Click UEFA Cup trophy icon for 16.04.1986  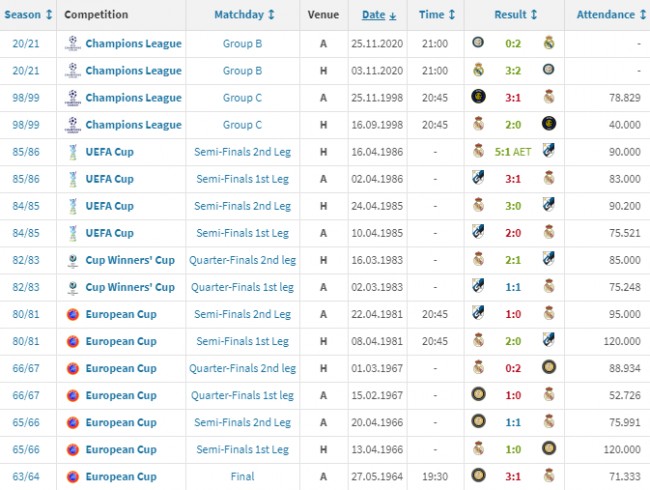(x=73, y=152)
